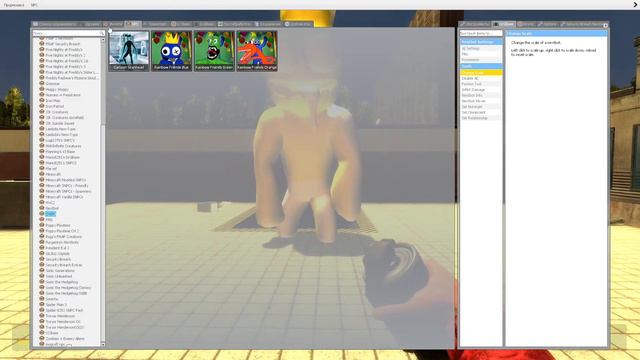Open the Minecraft SNPCs - Friendly category
The width and height of the screenshot is (640, 360).
point(68,185)
